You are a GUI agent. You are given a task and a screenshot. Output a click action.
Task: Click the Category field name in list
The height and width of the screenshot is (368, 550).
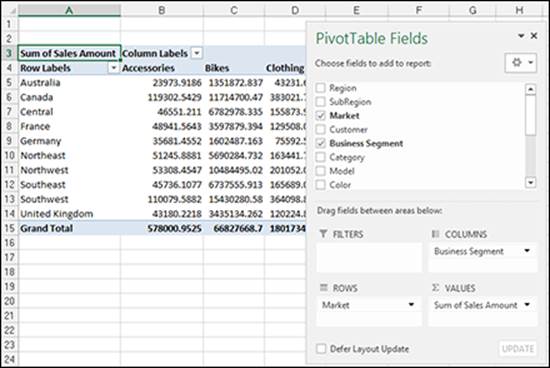point(347,157)
